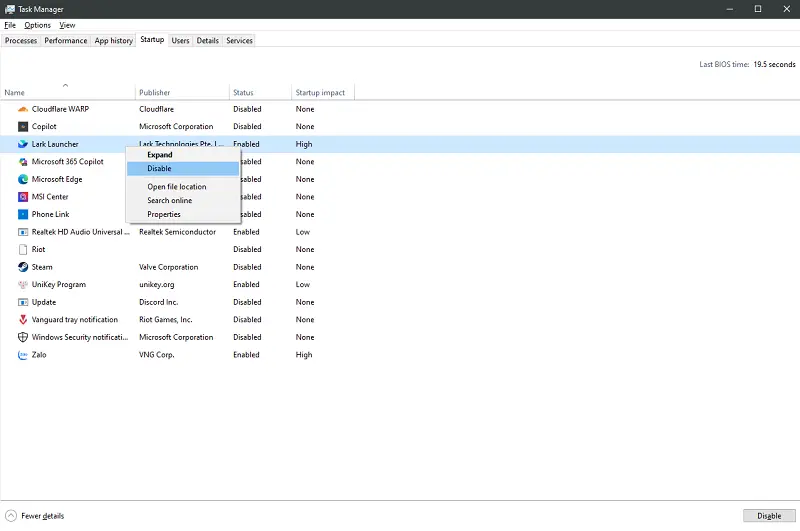Viewport: 800px width, 531px height.
Task: Click the Zalo icon
Action: 23,355
